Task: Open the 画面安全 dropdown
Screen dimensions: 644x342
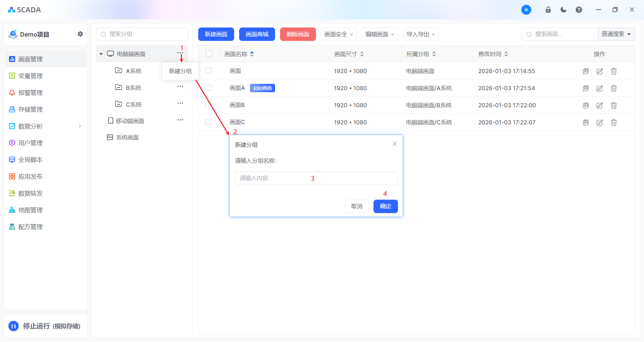Action: click(x=338, y=34)
